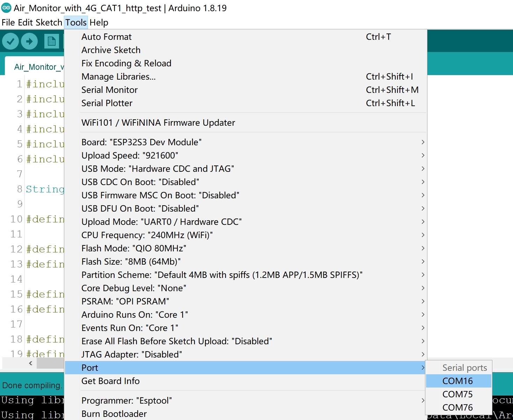Select COM16 serial port
Viewport: 513px width, 420px height.
[459, 381]
